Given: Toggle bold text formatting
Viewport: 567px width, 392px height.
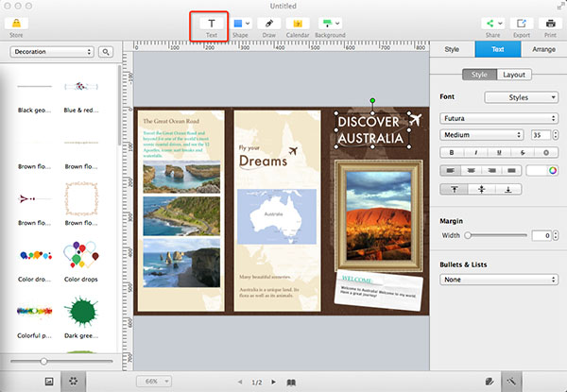Looking at the screenshot, I should [x=452, y=152].
